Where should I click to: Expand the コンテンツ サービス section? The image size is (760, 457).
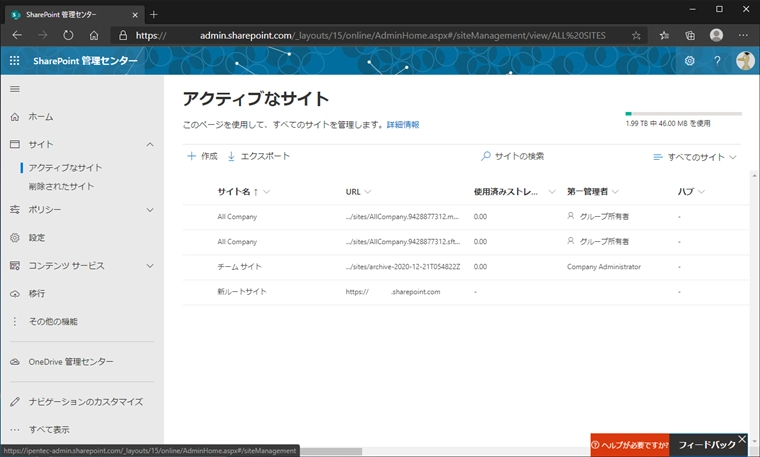pyautogui.click(x=150, y=266)
